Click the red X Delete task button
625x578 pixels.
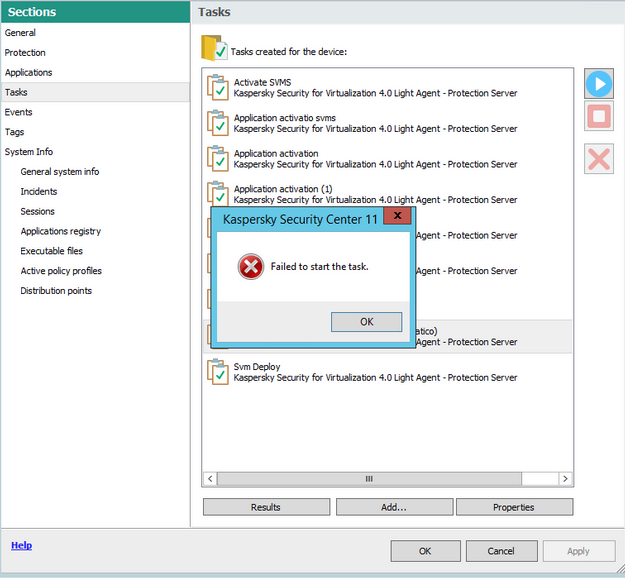tap(599, 159)
